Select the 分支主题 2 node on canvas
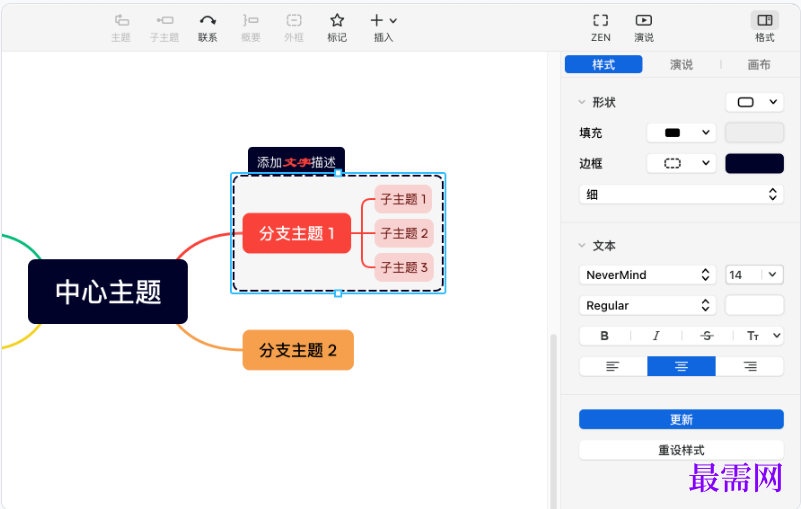Image resolution: width=801 pixels, height=509 pixels. pos(298,350)
